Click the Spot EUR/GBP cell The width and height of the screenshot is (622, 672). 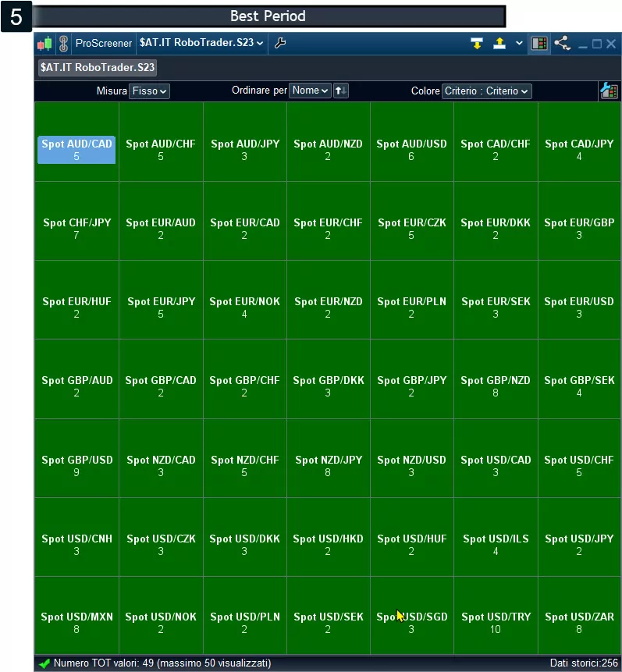point(579,221)
